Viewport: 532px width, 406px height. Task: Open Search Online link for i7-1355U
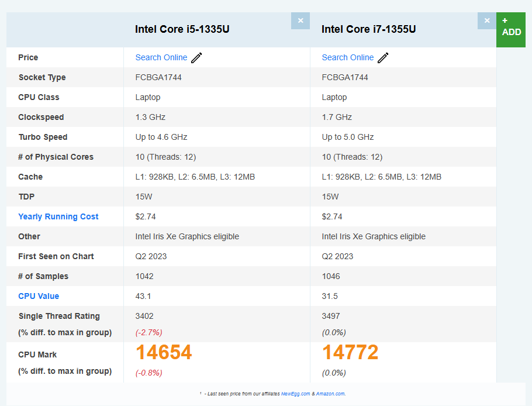pos(348,57)
